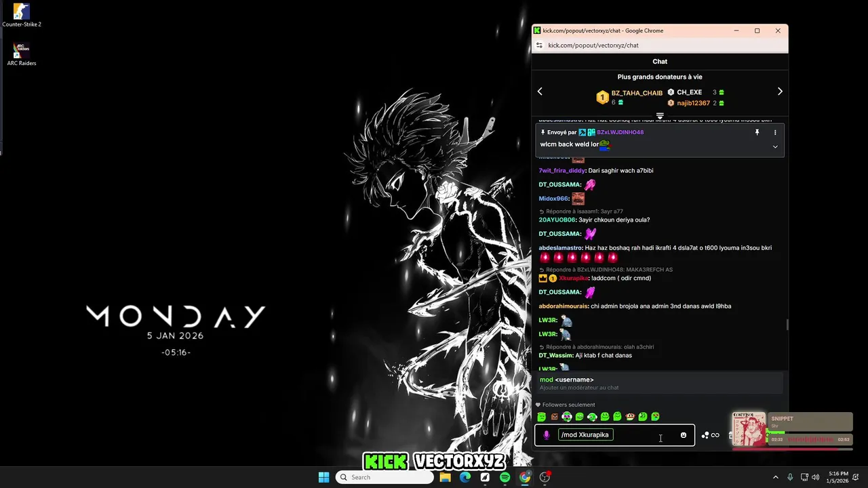The width and height of the screenshot is (868, 488).
Task: Click CH_EXE donor name
Action: tap(689, 92)
